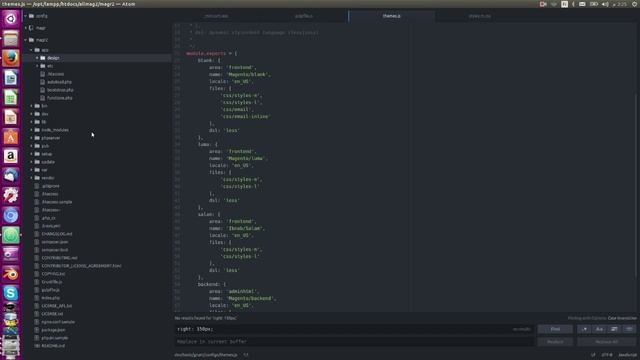Viewport: 640px width, 360px height.
Task: Expand the etc folder arrow
Action: pos(37,66)
